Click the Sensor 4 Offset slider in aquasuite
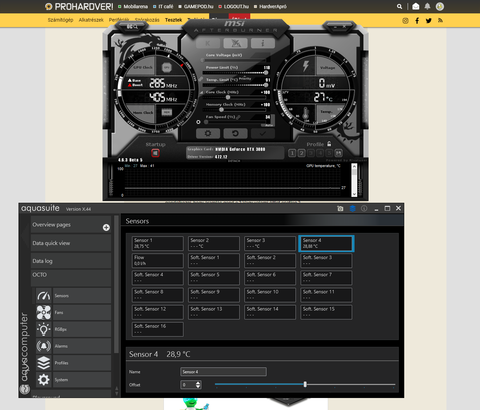This screenshot has width=480, height=410. 305,384
